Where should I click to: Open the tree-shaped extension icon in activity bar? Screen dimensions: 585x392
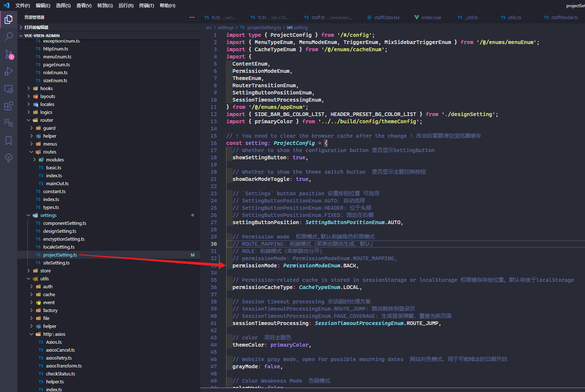coord(9,157)
